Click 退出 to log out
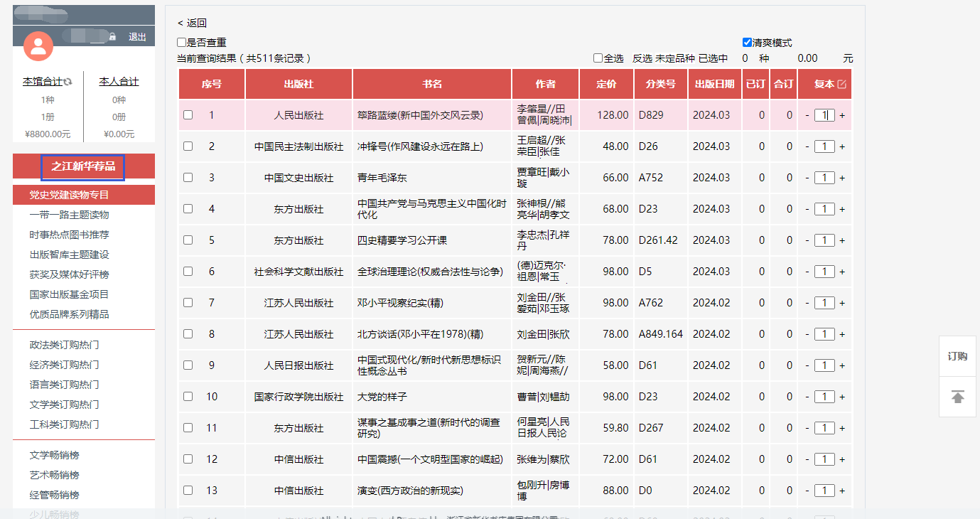Image resolution: width=980 pixels, height=519 pixels. click(137, 37)
